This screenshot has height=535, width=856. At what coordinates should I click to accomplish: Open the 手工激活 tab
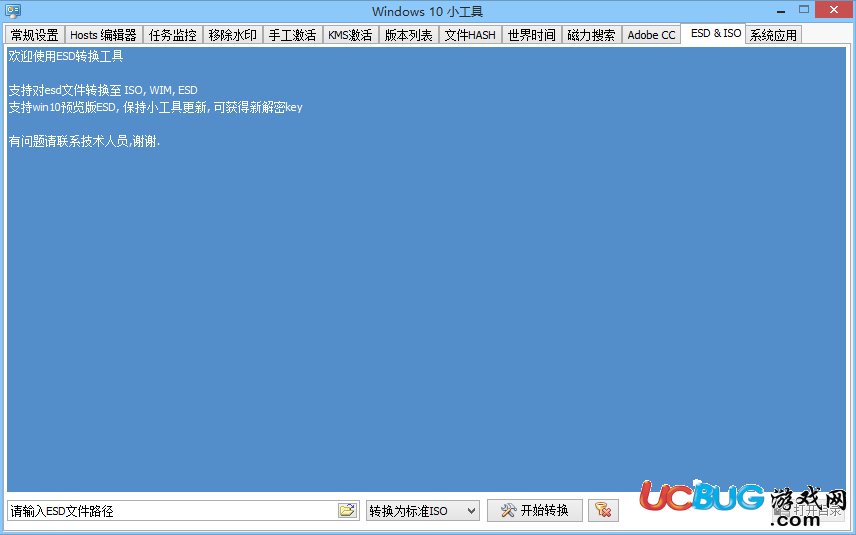tap(292, 35)
